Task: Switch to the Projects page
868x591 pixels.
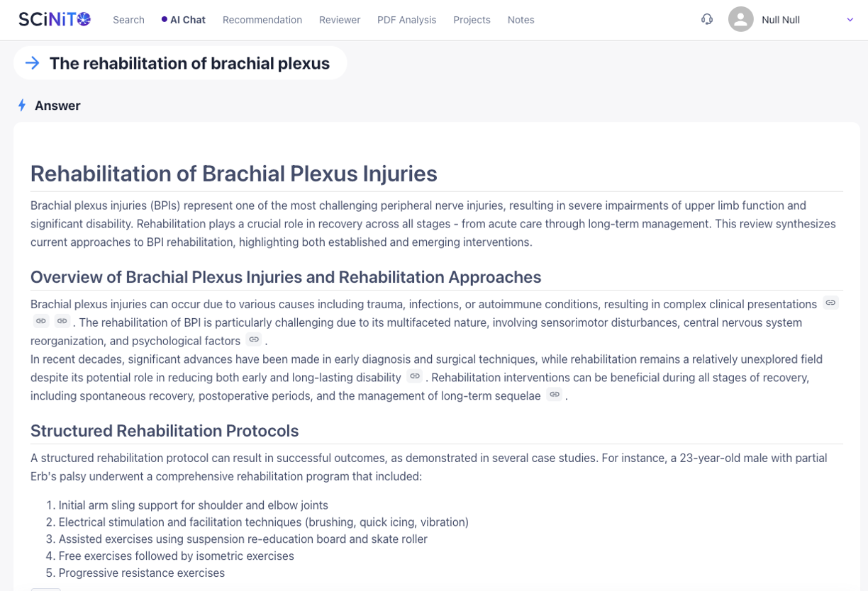Action: pyautogui.click(x=472, y=20)
